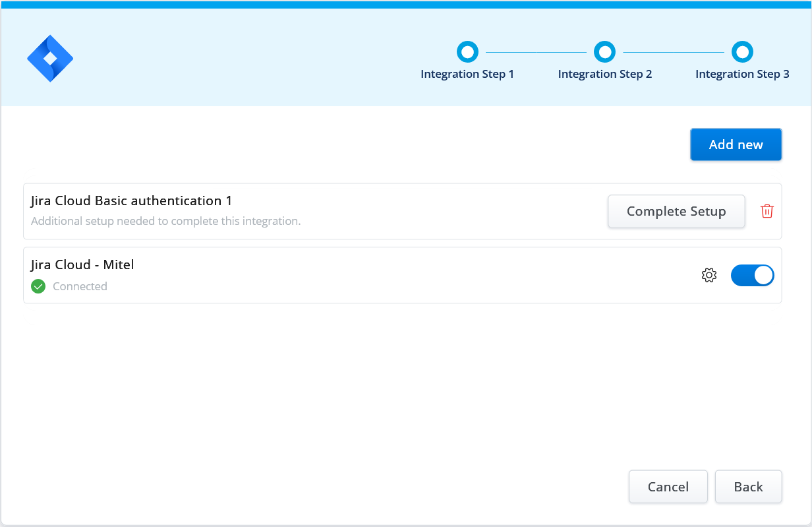Select the Integration Step 2 circle
Image resolution: width=812 pixels, height=527 pixels.
[x=604, y=51]
